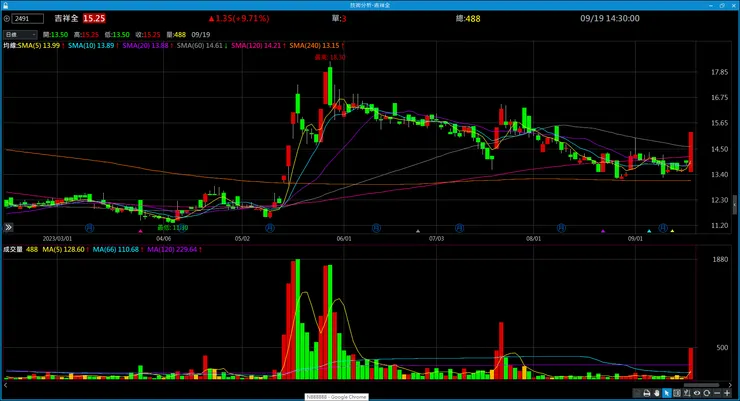Viewport: 740px width, 401px height.
Task: Open the drawing tools icon beside the eye
Action: pyautogui.click(x=687, y=393)
